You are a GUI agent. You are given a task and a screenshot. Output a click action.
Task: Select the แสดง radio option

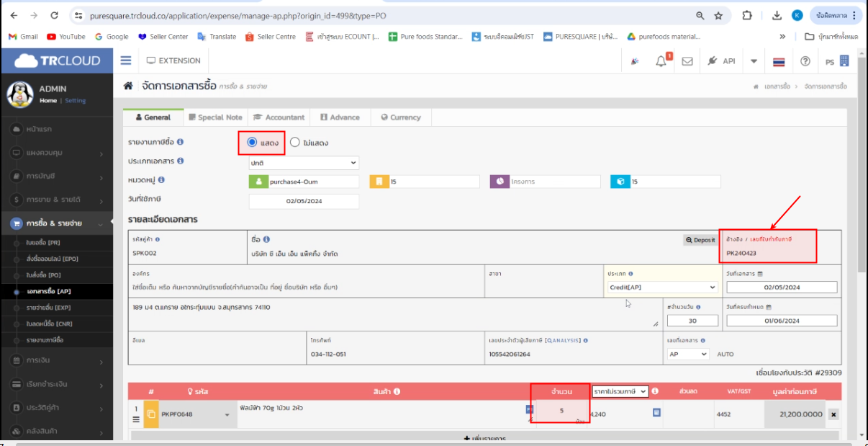(x=252, y=142)
